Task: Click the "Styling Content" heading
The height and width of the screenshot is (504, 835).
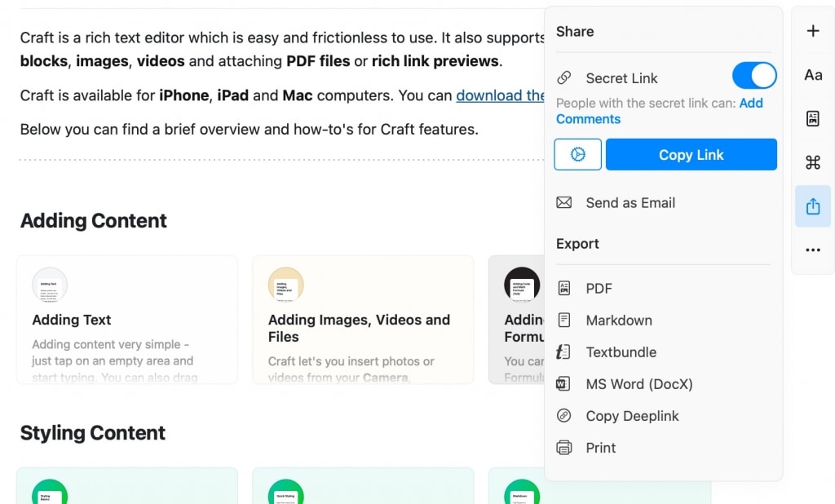Action: click(x=93, y=432)
